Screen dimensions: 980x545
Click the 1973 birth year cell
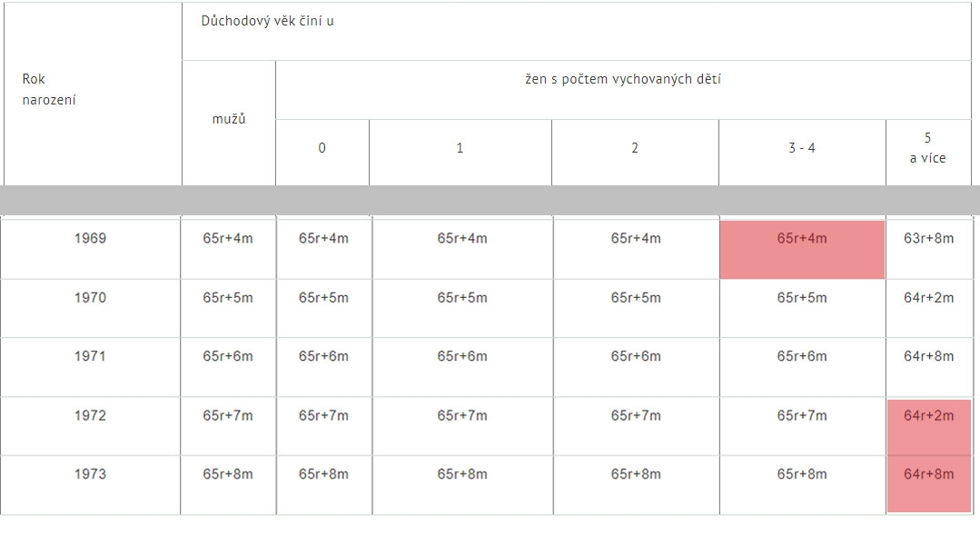pos(91,485)
